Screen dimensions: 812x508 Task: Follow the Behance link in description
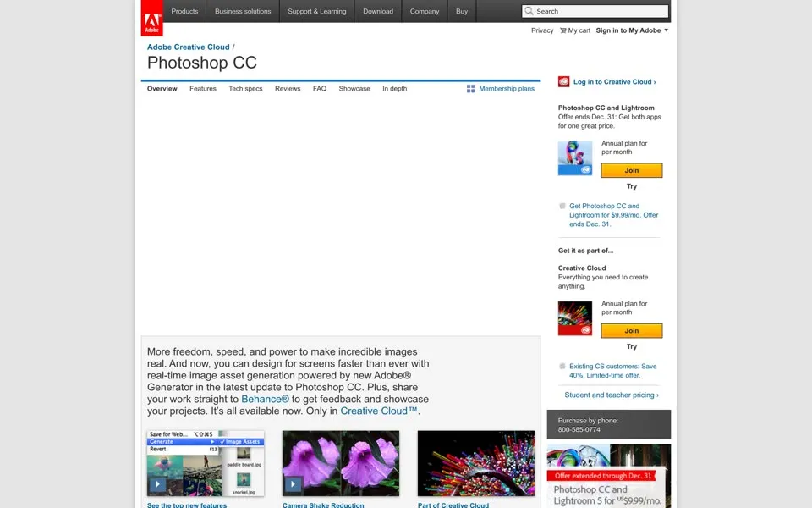point(265,399)
